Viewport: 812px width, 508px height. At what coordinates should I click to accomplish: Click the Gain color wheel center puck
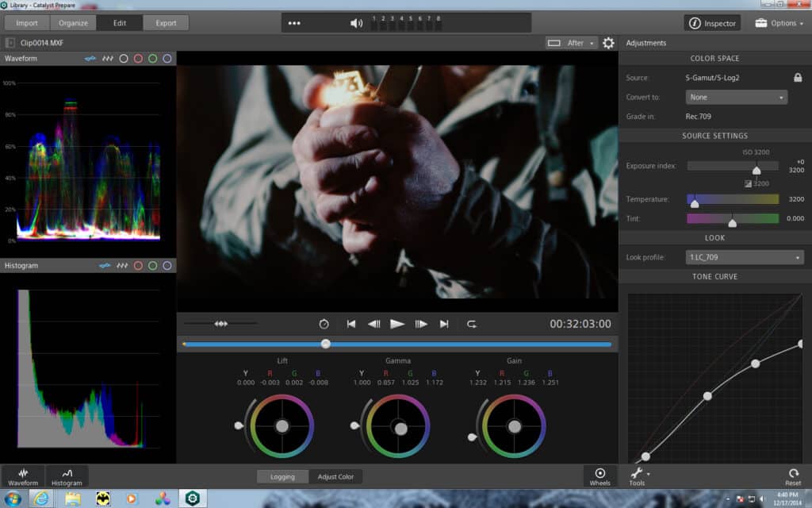point(514,426)
